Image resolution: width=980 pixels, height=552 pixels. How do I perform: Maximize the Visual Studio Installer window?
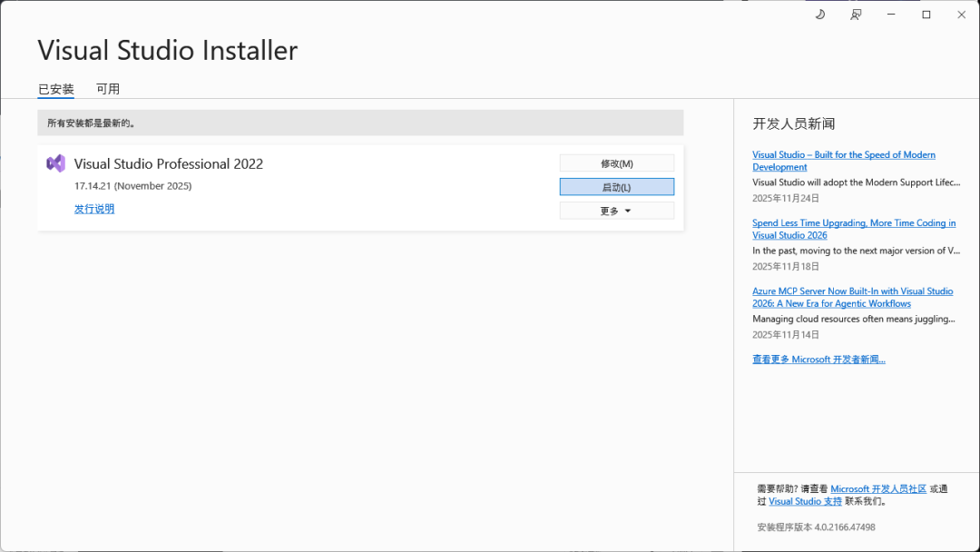click(x=926, y=15)
